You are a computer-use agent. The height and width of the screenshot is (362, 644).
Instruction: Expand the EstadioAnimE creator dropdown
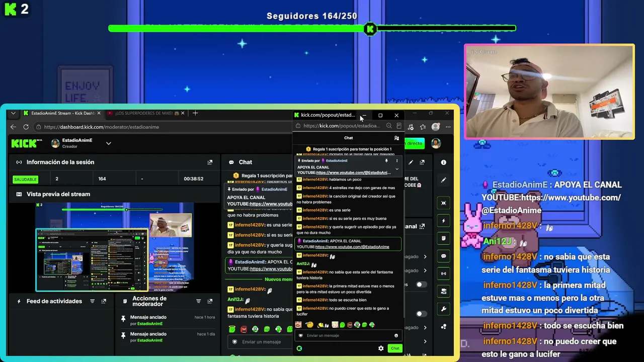click(108, 144)
